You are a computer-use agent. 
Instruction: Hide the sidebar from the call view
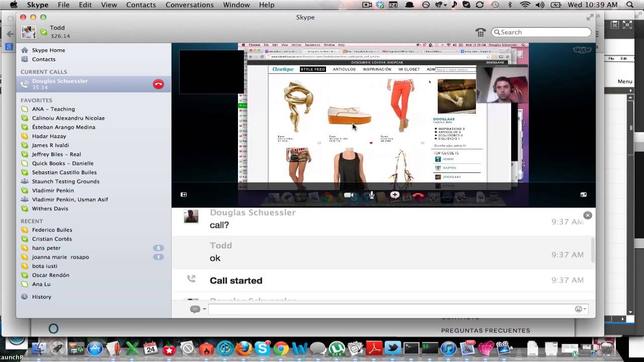coord(184,195)
